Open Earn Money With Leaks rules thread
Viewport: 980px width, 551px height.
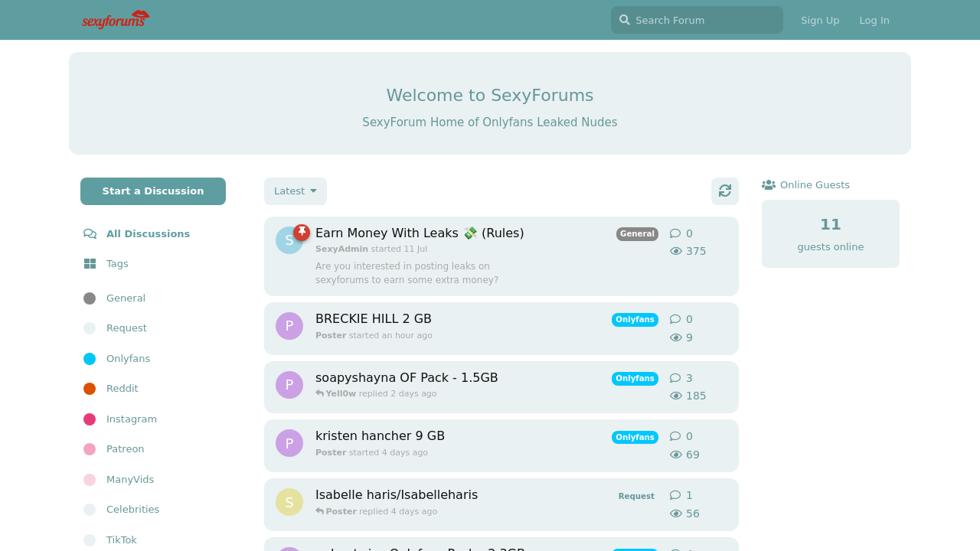pyautogui.click(x=420, y=233)
